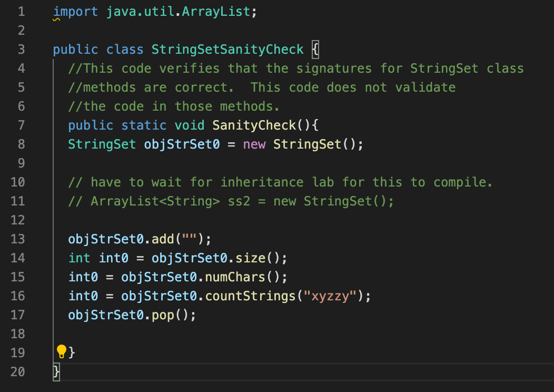The height and width of the screenshot is (392, 554).
Task: Open the quick fix lightbulb suggestion
Action: tap(61, 351)
